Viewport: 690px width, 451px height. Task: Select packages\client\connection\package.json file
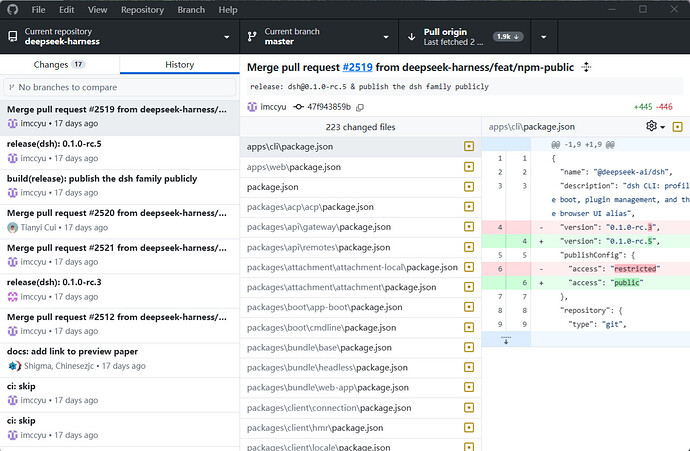[x=360, y=408]
